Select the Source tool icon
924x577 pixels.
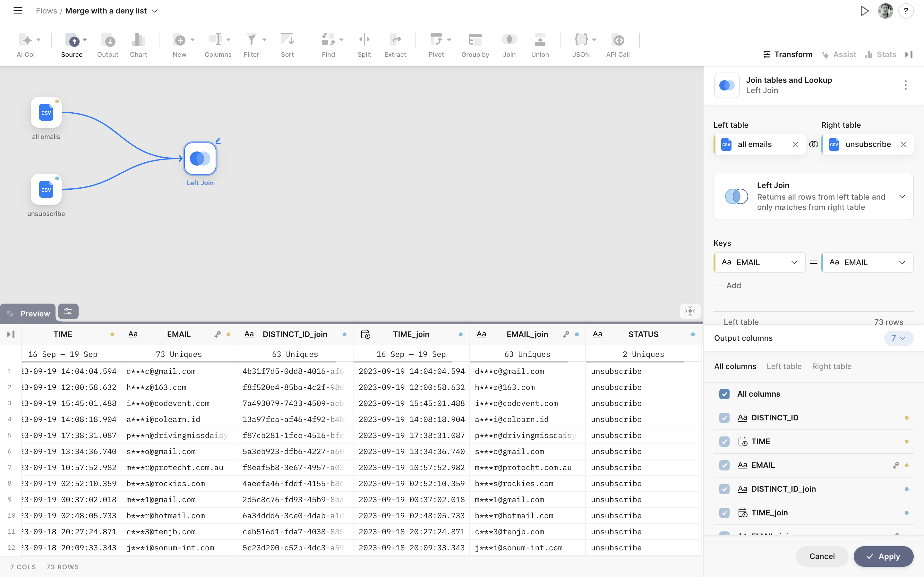coord(73,40)
